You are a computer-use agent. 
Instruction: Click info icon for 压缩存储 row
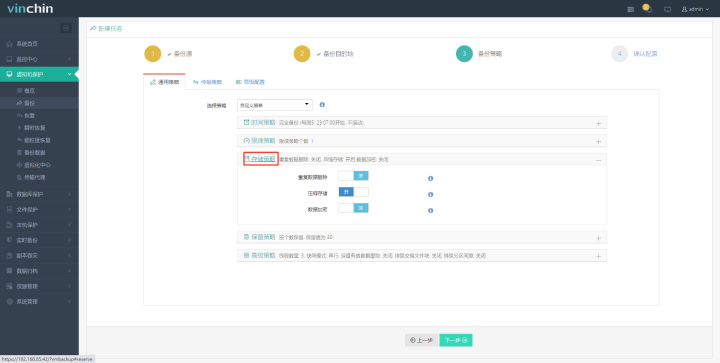click(431, 195)
